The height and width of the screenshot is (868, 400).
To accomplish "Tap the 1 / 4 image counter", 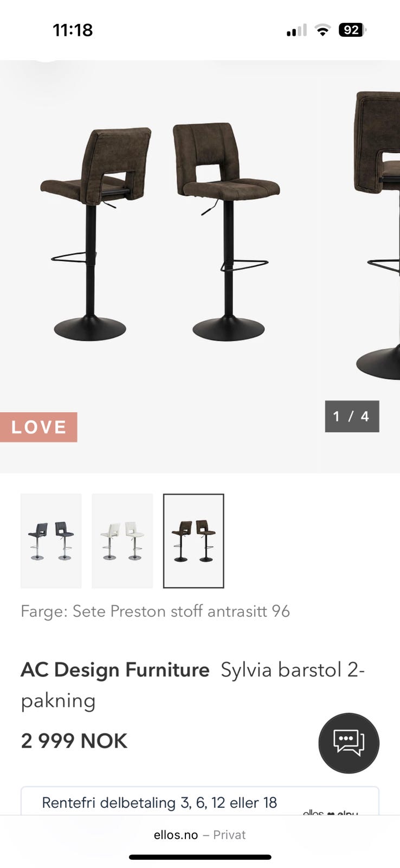I will tap(352, 416).
